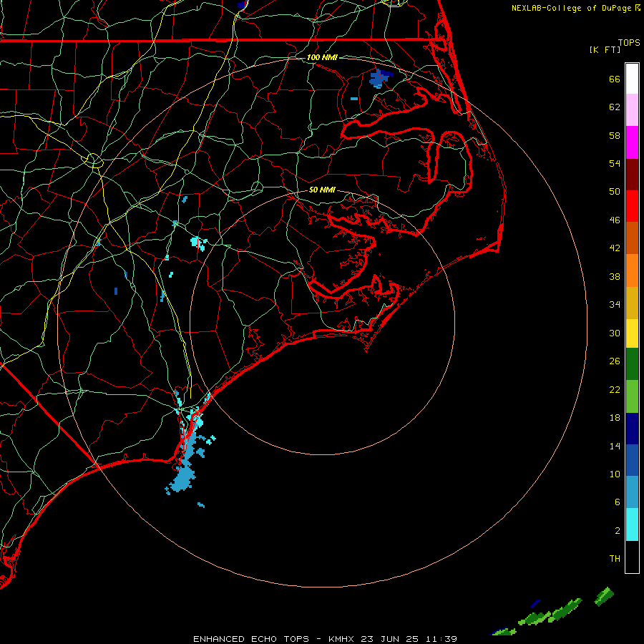The image size is (644, 644).
Task: Click the legend value 34
Action: point(615,305)
